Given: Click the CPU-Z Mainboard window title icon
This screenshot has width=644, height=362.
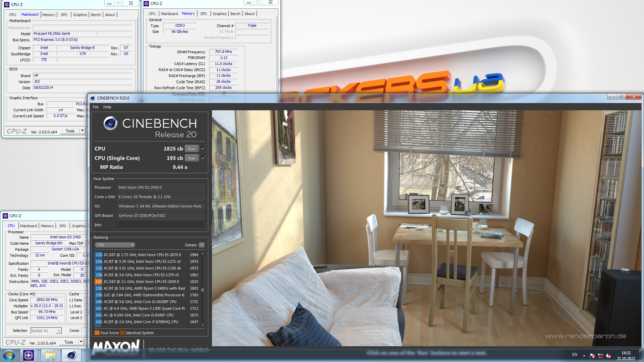Looking at the screenshot, I should point(6,5).
